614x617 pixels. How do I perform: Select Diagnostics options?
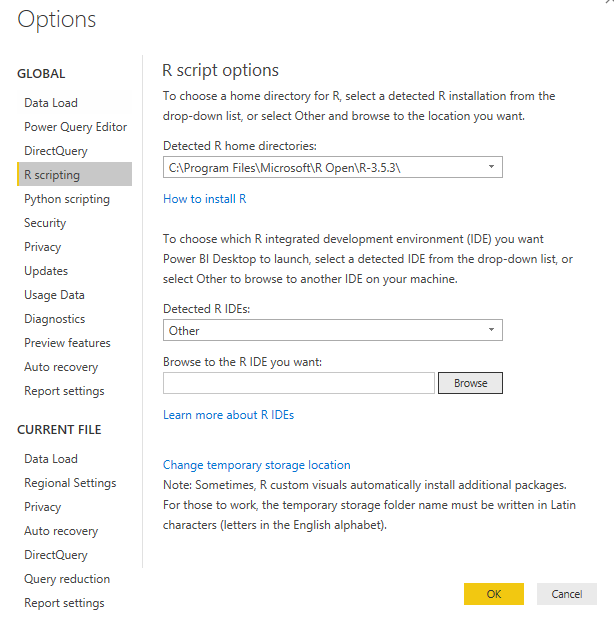click(x=54, y=319)
